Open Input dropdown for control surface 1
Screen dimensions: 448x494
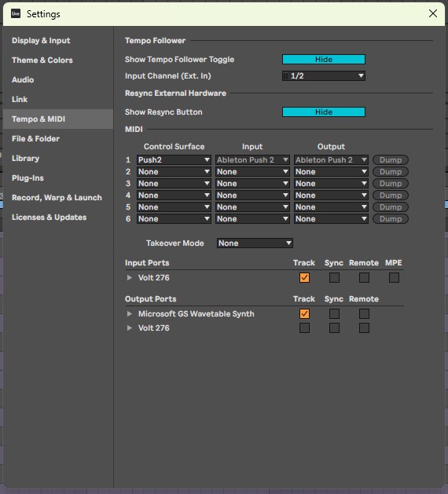(252, 160)
